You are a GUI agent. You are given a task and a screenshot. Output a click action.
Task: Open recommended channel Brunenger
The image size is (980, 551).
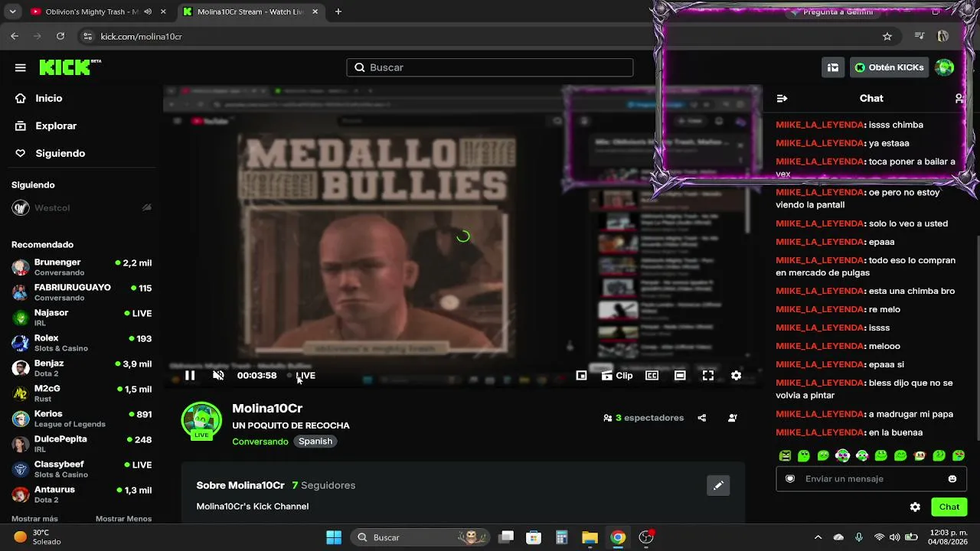(81, 267)
